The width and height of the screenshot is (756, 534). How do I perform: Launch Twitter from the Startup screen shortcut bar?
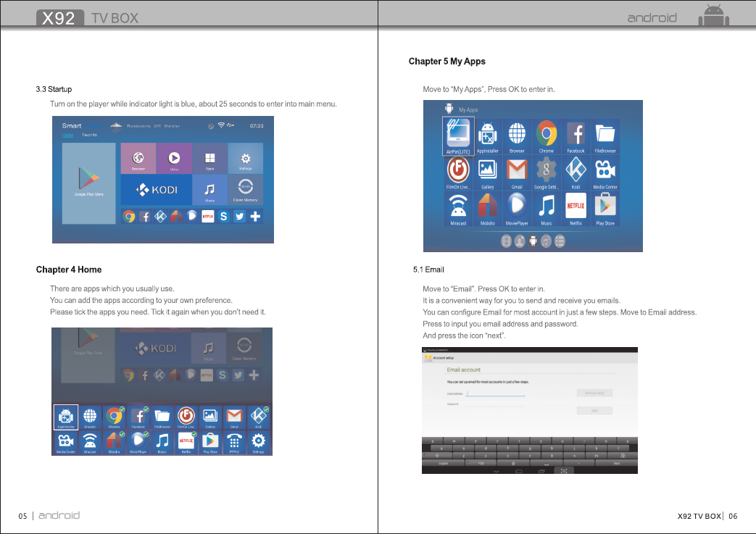tap(239, 217)
